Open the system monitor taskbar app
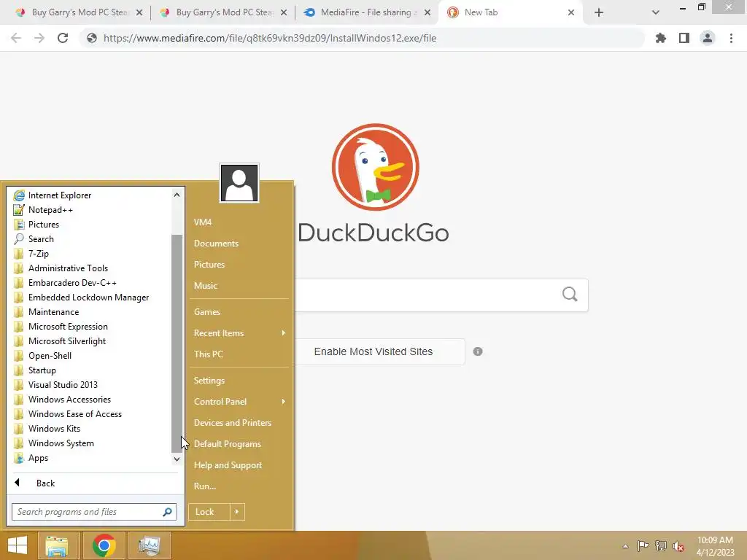 [x=149, y=545]
